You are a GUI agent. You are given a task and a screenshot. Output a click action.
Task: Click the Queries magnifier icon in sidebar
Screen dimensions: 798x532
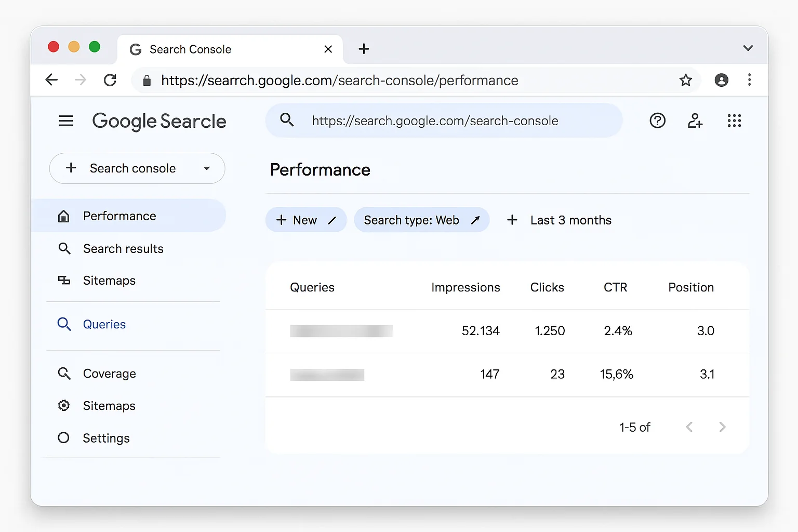[x=64, y=324]
